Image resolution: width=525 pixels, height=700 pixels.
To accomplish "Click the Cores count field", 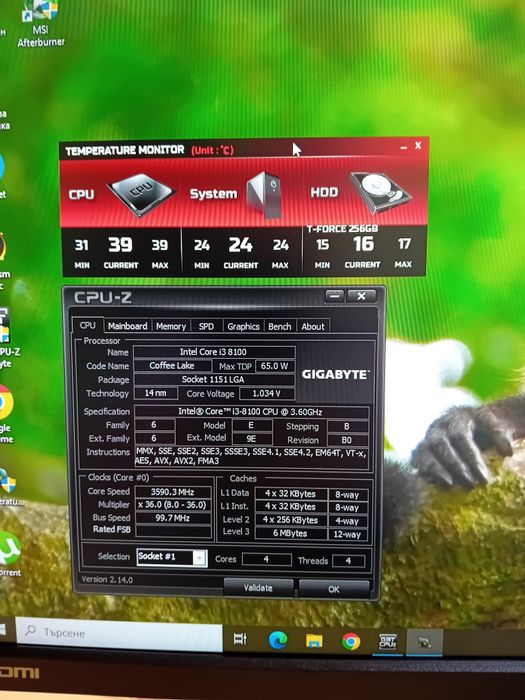I will [x=267, y=559].
